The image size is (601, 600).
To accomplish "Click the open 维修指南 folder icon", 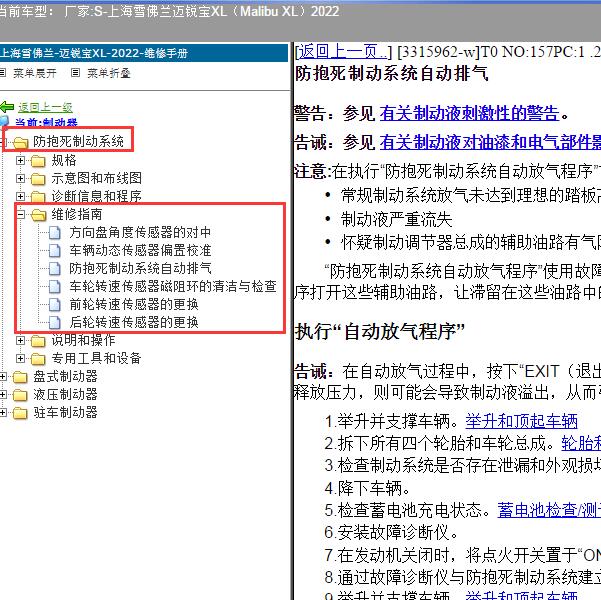I will coord(38,215).
